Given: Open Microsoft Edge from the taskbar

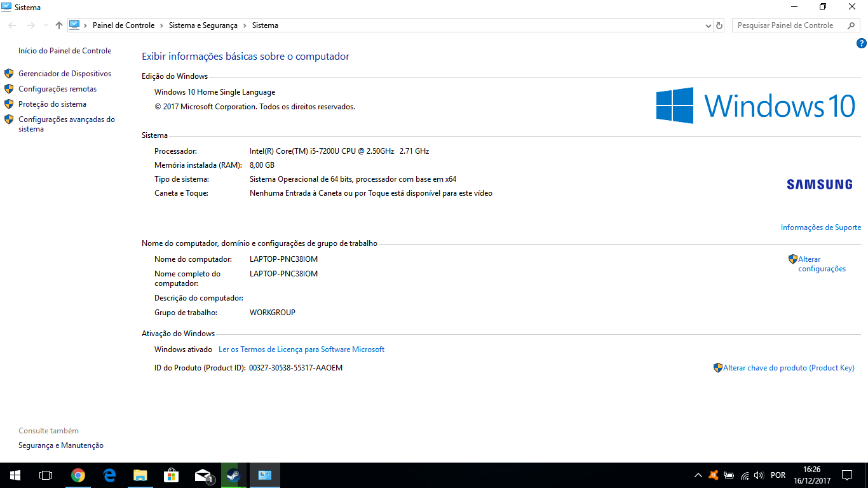Looking at the screenshot, I should click(109, 475).
